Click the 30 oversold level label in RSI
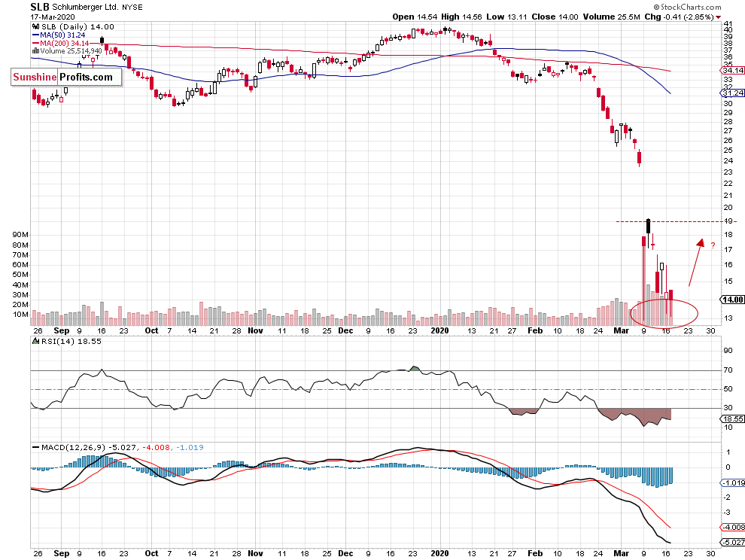Screen dimensions: 745x560 click(x=728, y=407)
